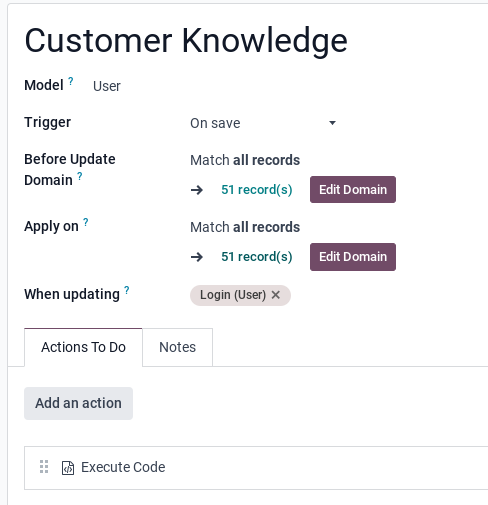Viewport: 488px width, 505px height.
Task: Select the On save trigger field
Action: tap(263, 123)
